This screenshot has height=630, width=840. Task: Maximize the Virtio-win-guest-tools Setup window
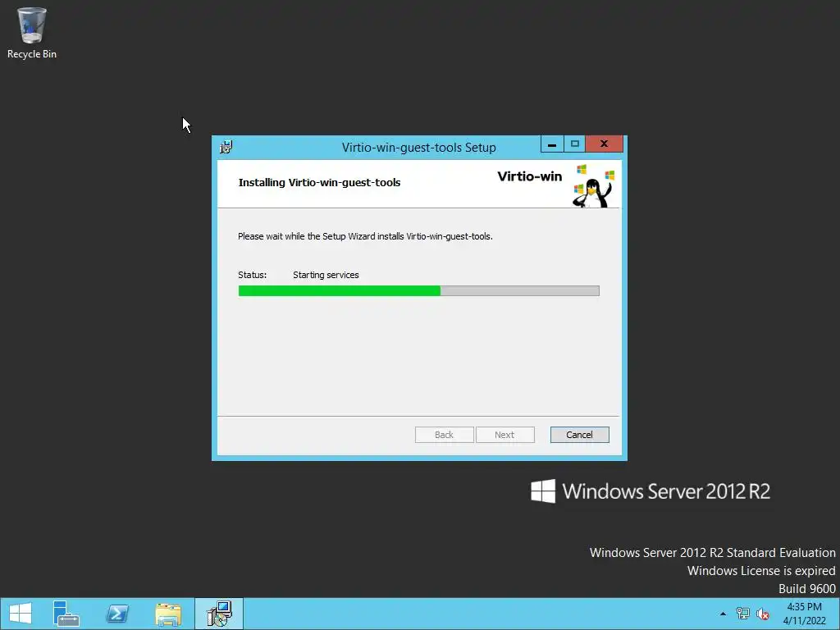[575, 144]
